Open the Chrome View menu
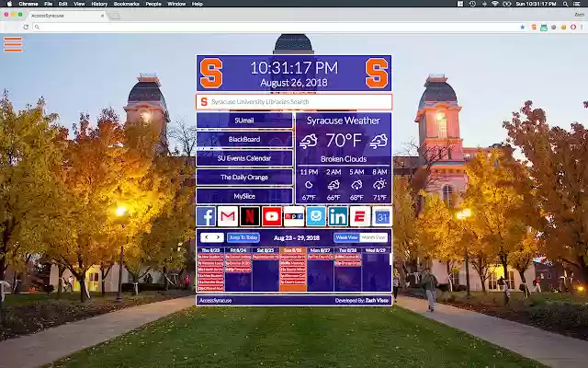588x368 pixels. pyautogui.click(x=79, y=4)
